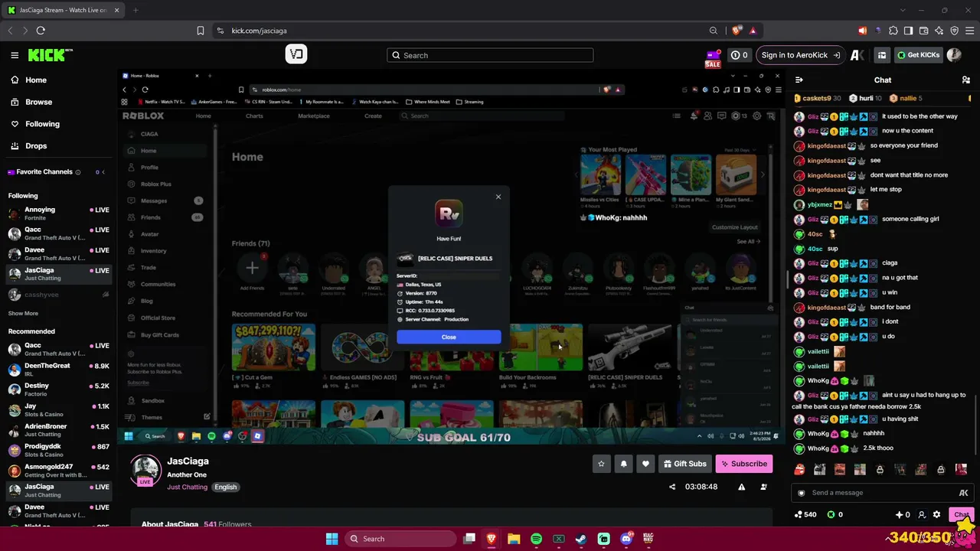Open the chat identity person icon
Image resolution: width=980 pixels, height=551 pixels.
point(922,515)
